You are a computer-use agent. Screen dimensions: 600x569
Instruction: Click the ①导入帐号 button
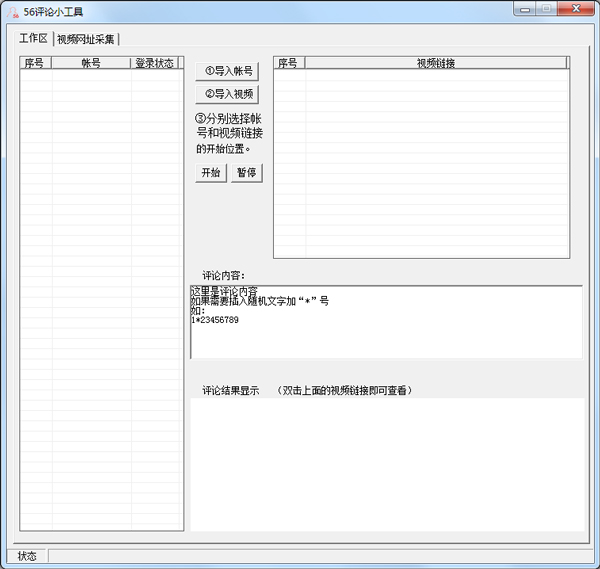(x=228, y=71)
